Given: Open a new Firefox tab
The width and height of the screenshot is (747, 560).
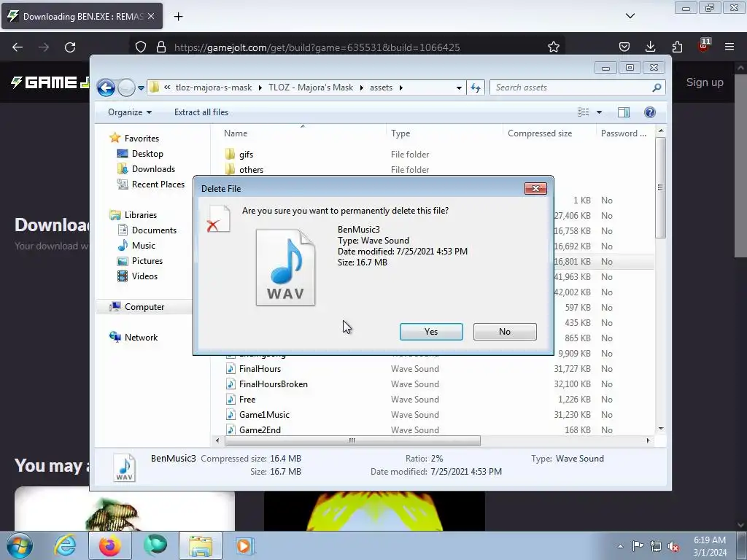Looking at the screenshot, I should pyautogui.click(x=178, y=17).
